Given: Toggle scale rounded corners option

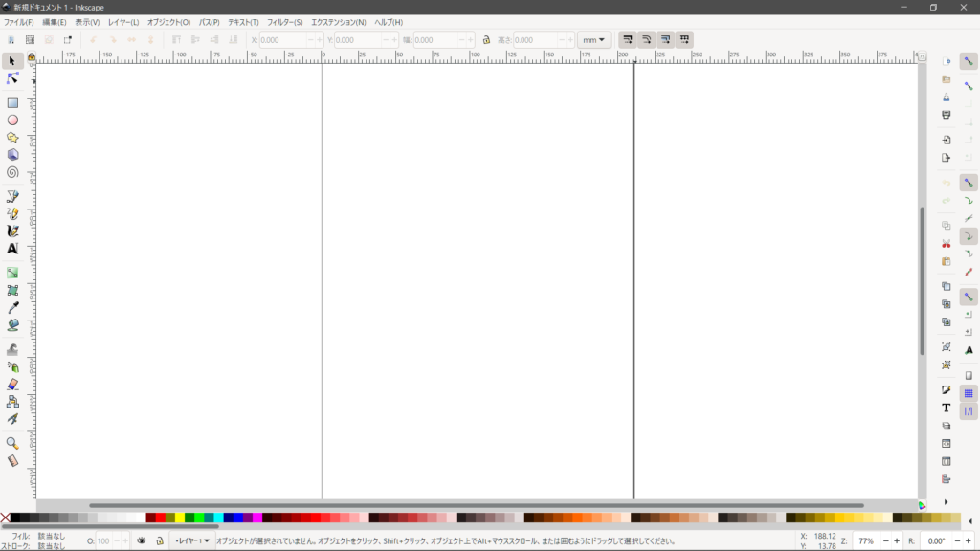Looking at the screenshot, I should coord(647,40).
